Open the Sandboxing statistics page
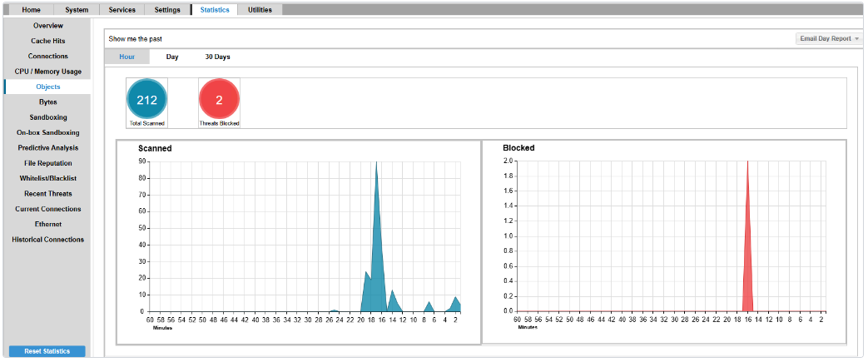This screenshot has height=362, width=868. pos(47,117)
